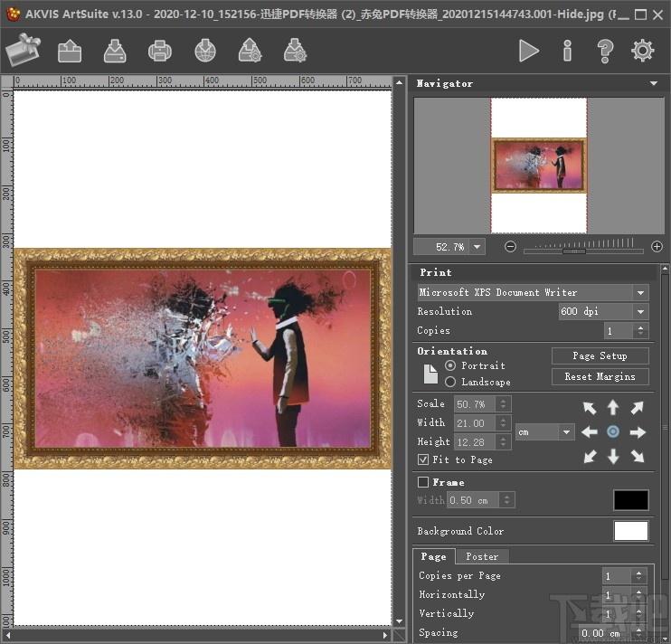Click canvas horizontal scrollbar right arrow
The height and width of the screenshot is (644, 671).
(385, 635)
